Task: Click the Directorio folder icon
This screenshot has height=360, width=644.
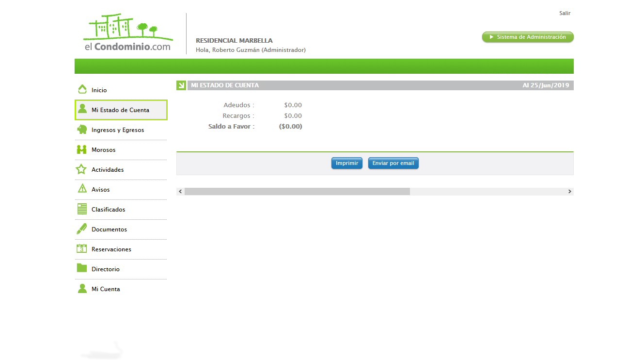Action: click(x=81, y=268)
